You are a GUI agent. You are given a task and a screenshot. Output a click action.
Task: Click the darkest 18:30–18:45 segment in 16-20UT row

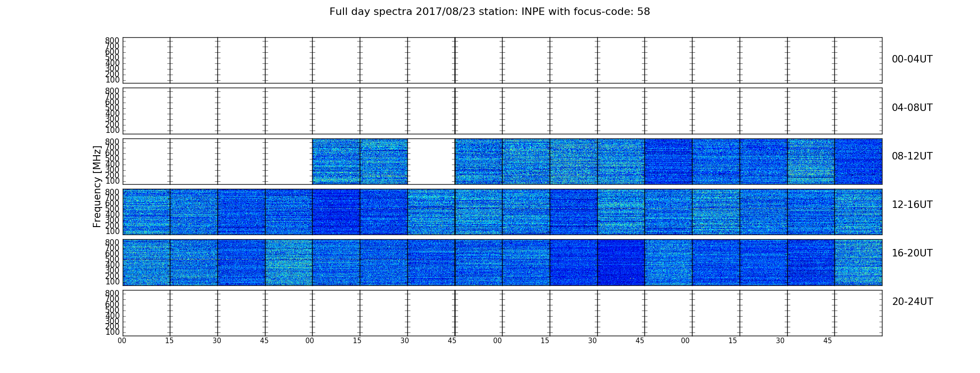(x=621, y=262)
